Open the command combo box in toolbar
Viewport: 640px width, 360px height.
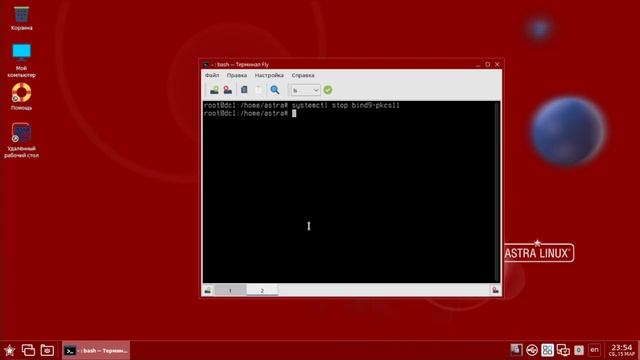click(305, 90)
